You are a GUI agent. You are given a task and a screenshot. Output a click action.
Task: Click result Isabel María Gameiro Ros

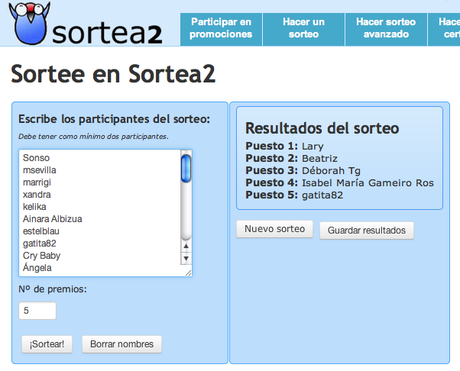point(368,183)
